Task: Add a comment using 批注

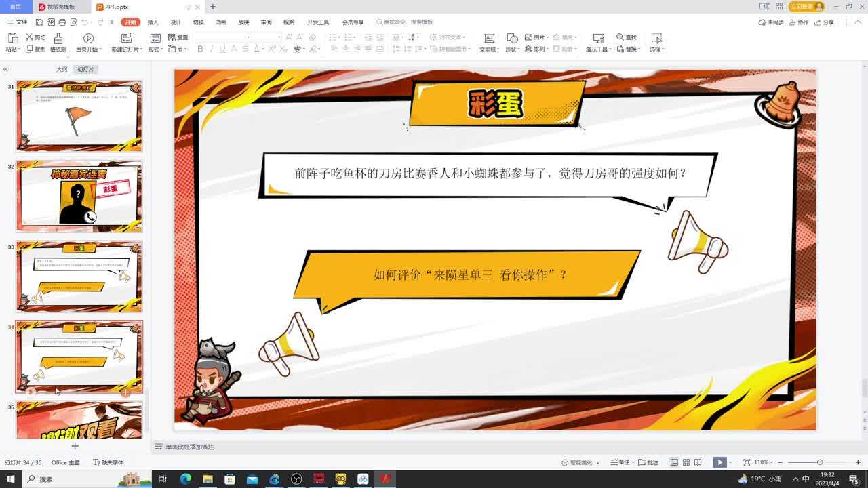Action: (x=649, y=461)
